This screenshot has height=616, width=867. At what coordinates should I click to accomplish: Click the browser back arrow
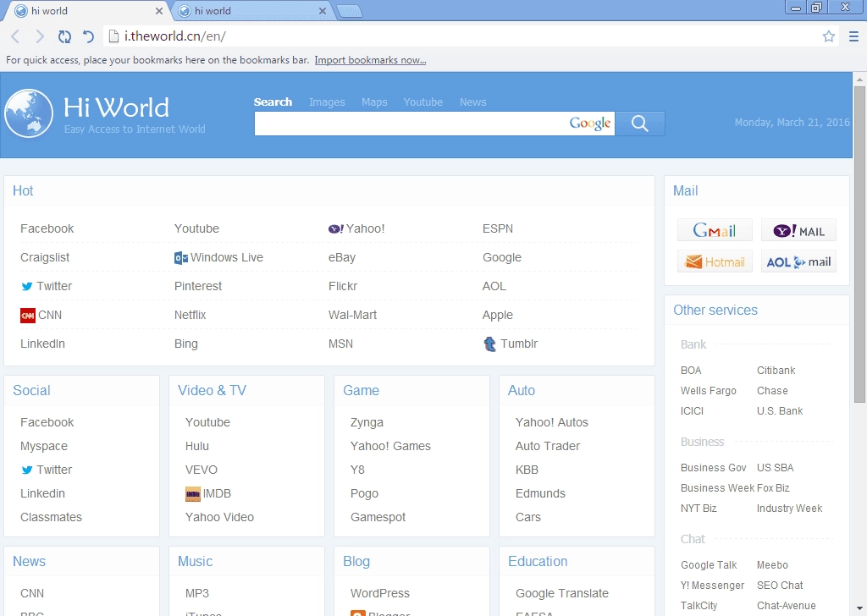coord(15,36)
